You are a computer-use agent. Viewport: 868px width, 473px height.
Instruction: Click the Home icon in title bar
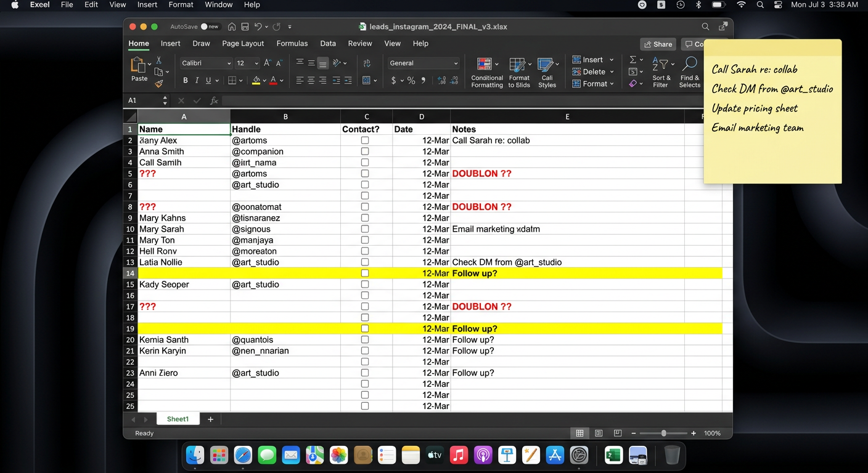click(x=232, y=27)
